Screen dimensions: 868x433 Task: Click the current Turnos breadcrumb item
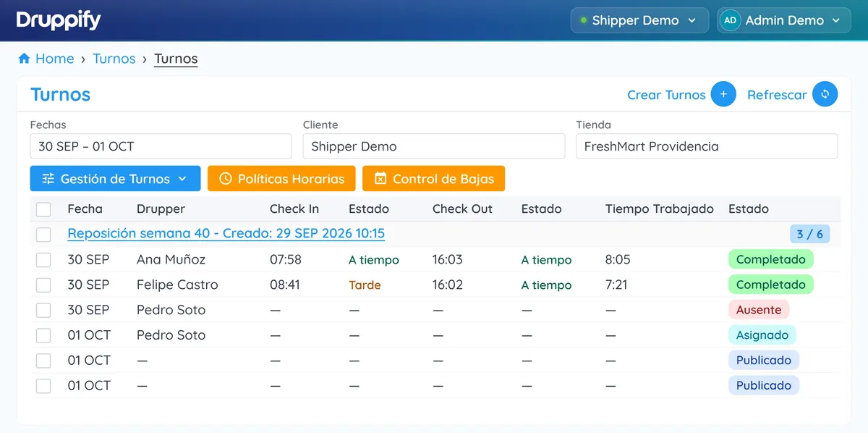176,59
